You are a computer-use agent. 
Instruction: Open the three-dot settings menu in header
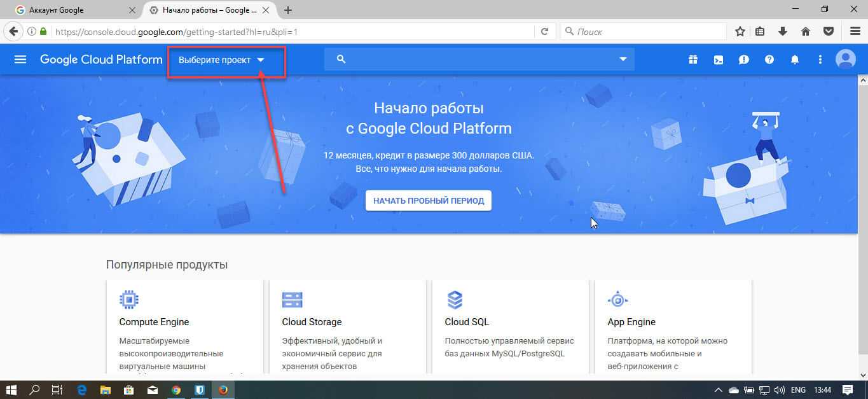tap(820, 60)
